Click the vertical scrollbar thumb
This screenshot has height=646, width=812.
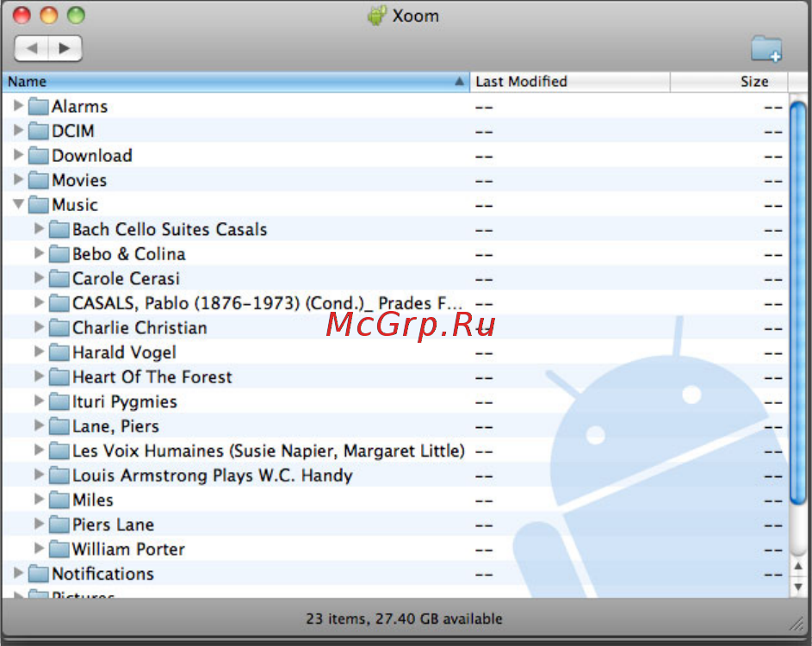[x=798, y=303]
